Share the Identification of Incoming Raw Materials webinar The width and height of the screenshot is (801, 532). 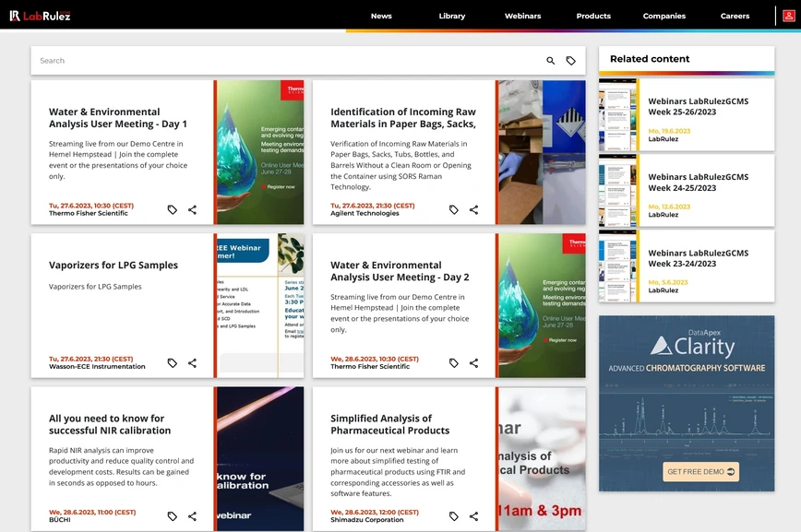point(473,210)
